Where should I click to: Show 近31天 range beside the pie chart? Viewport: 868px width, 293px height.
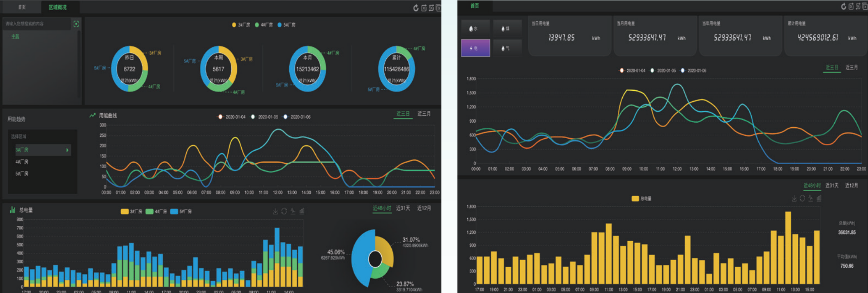[403, 208]
